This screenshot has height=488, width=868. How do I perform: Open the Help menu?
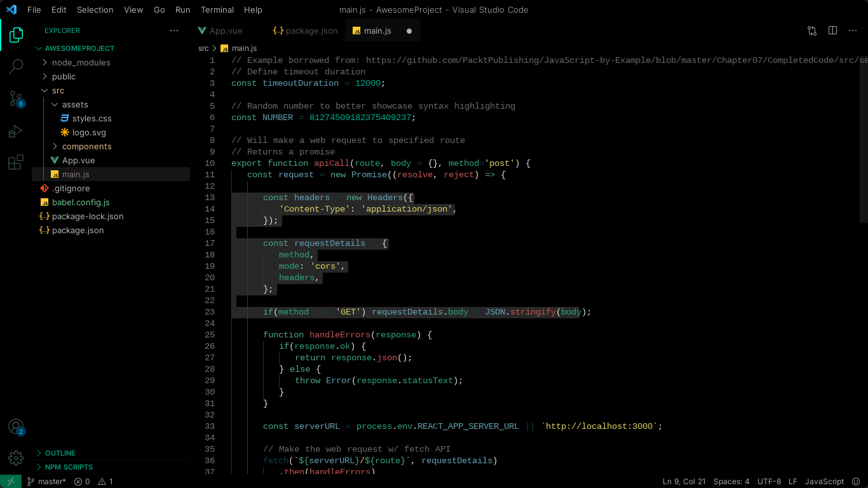coord(253,10)
